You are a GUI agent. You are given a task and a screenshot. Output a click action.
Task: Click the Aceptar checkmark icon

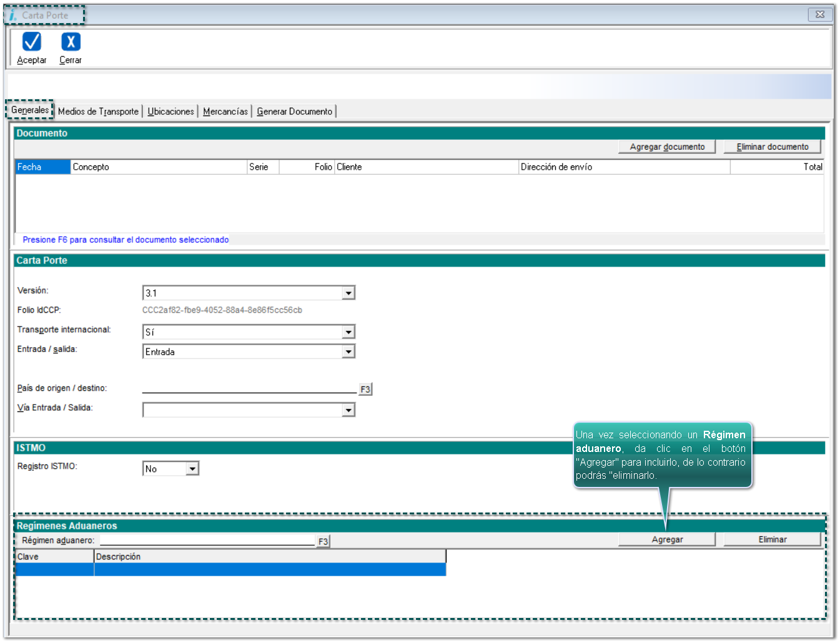pyautogui.click(x=31, y=42)
